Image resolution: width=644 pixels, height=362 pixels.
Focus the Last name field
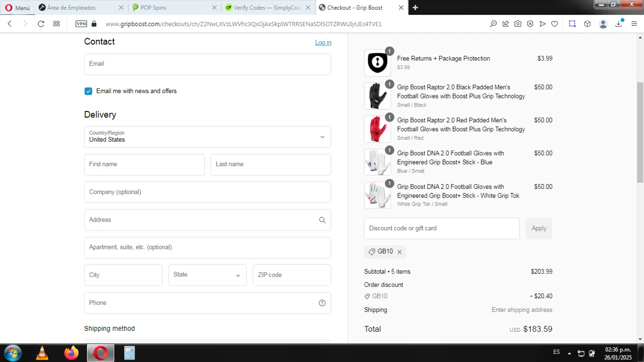click(x=270, y=165)
